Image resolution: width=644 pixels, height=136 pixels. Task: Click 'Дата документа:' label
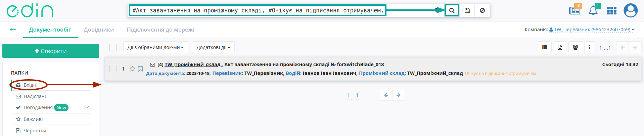(166, 73)
